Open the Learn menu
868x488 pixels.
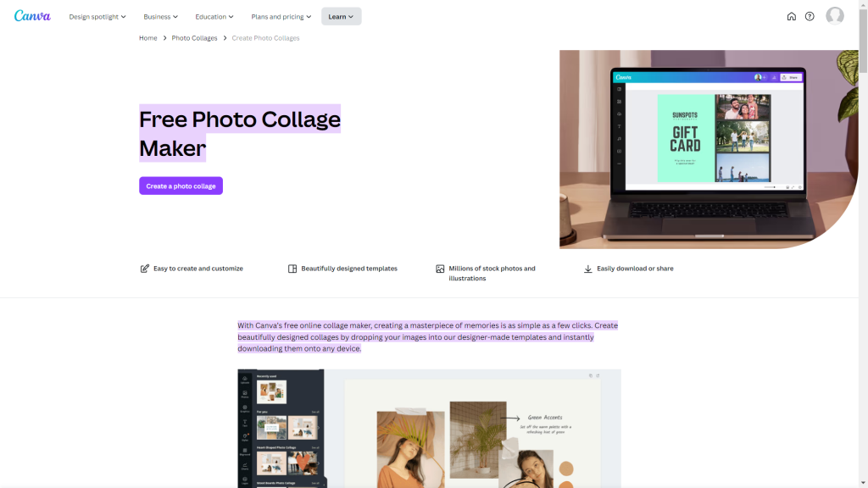341,17
